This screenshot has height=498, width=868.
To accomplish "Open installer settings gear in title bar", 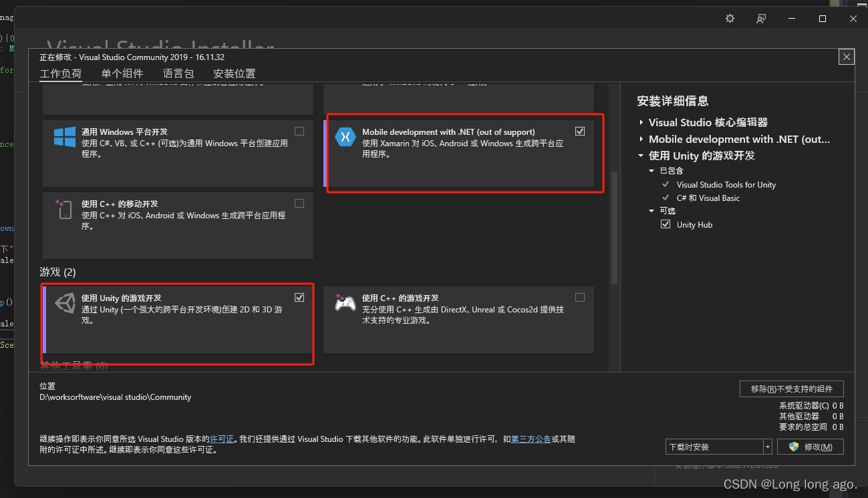I will click(x=730, y=19).
